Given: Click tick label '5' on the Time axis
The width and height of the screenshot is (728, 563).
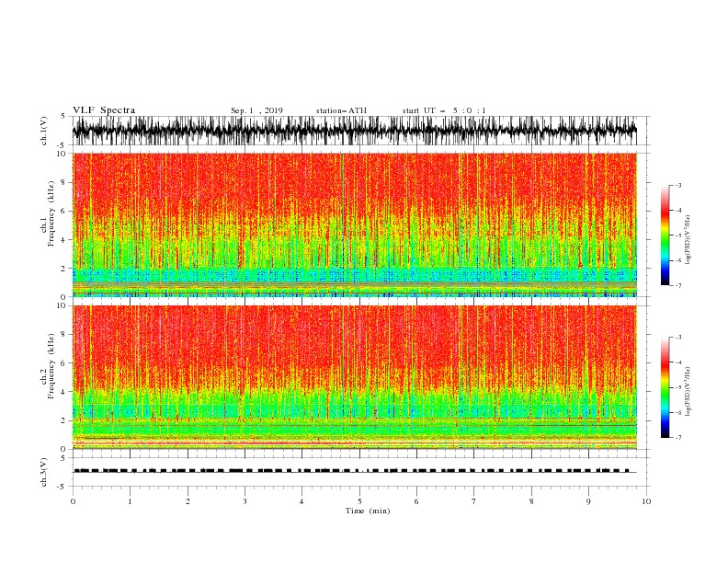Looking at the screenshot, I should tap(359, 501).
